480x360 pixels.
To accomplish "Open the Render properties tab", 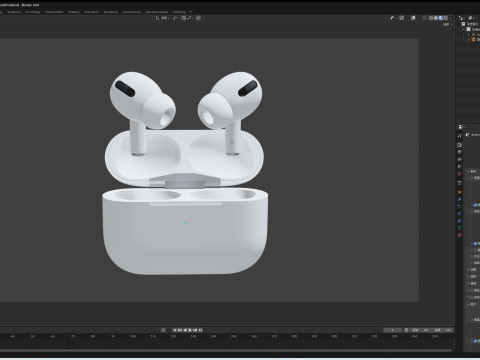I will click(459, 145).
